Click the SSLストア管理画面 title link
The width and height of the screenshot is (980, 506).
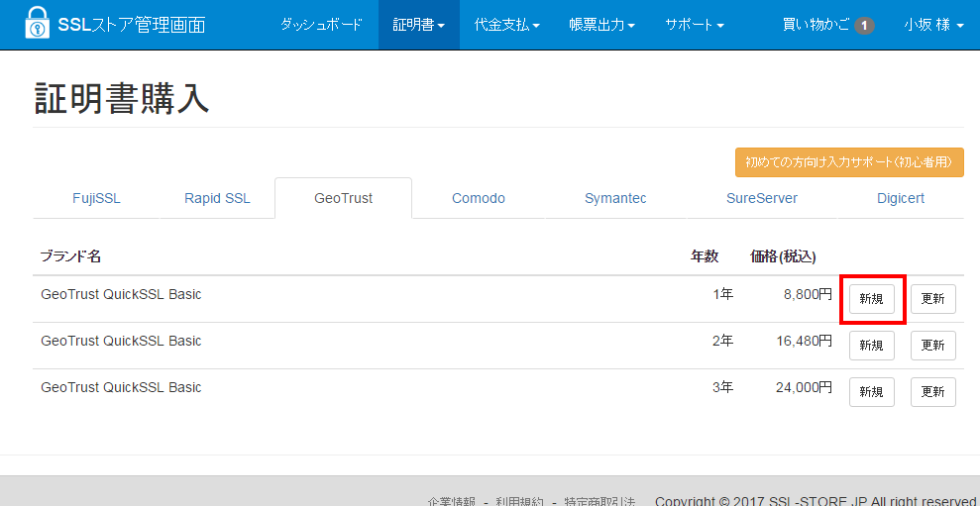pos(131,25)
